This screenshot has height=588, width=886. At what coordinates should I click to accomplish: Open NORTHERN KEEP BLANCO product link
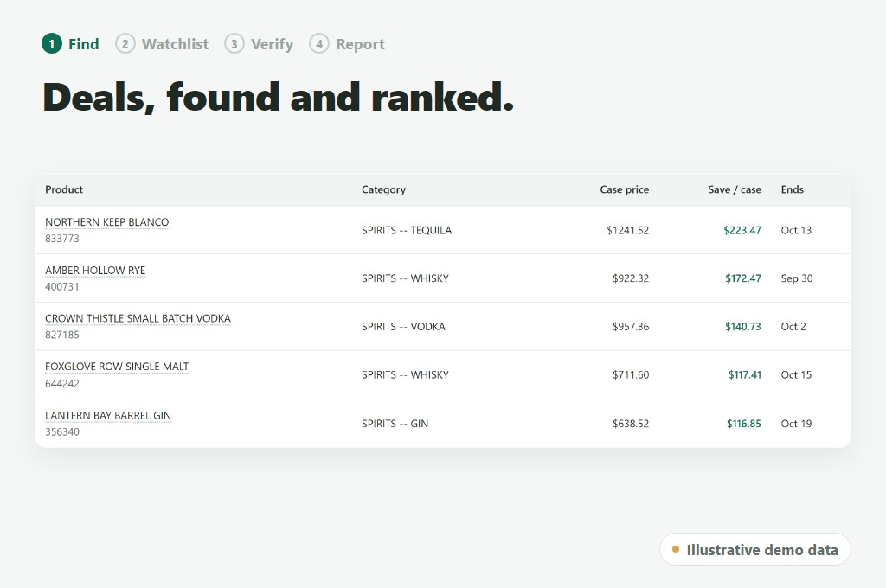tap(106, 222)
